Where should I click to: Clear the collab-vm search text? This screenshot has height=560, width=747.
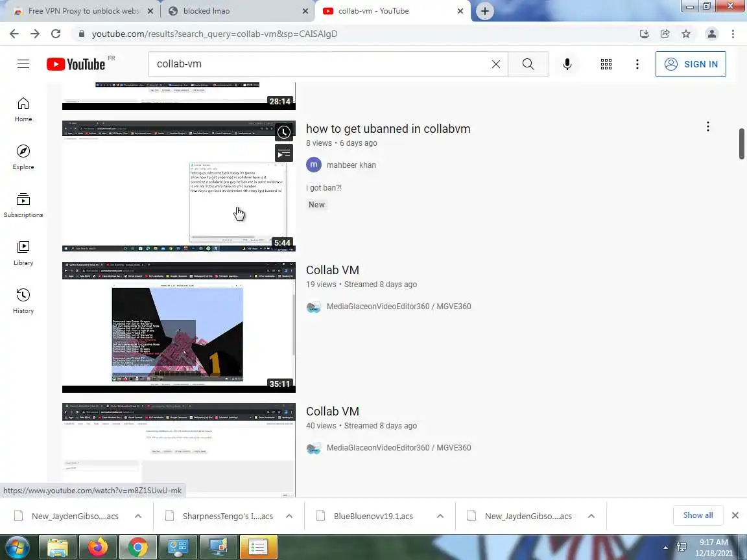(x=496, y=64)
